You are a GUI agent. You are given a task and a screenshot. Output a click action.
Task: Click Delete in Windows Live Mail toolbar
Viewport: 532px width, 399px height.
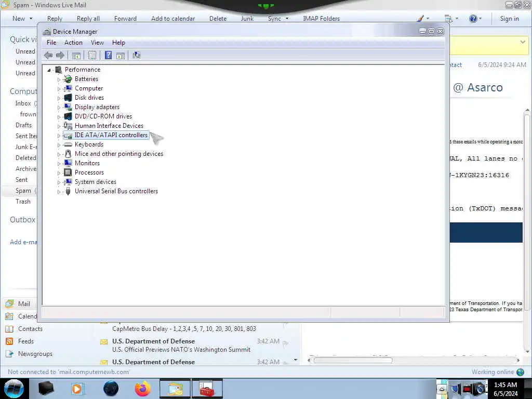point(218,19)
